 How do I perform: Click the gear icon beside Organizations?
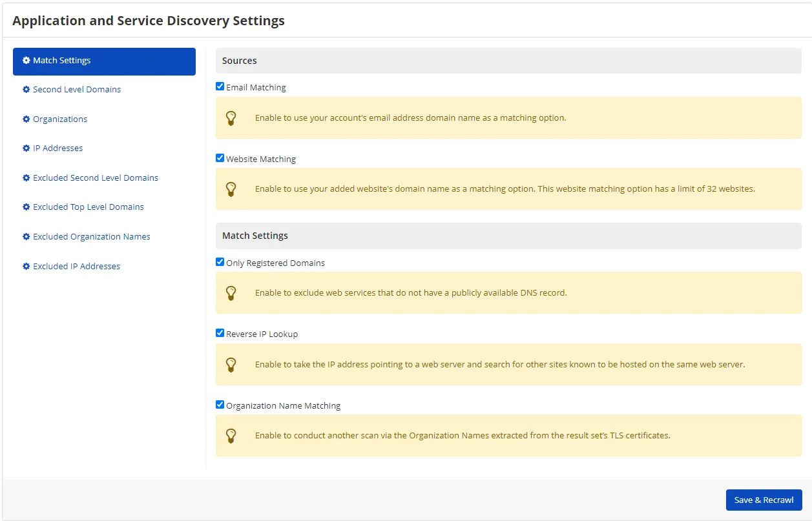point(26,119)
